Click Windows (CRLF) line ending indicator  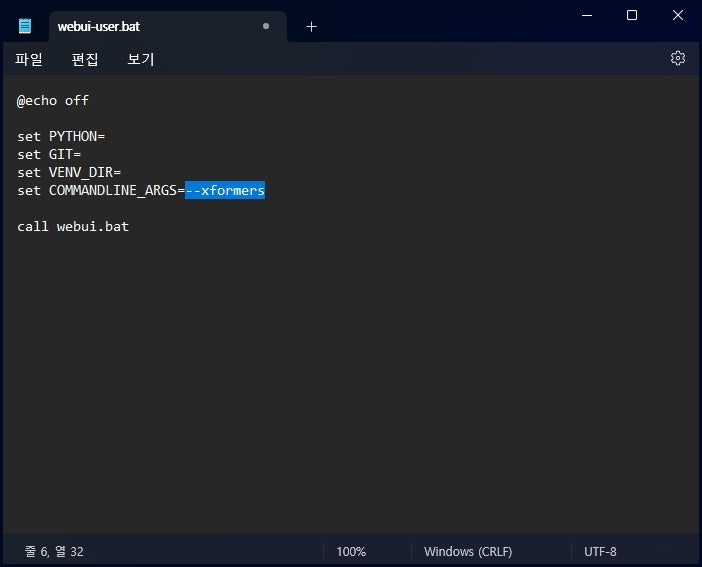click(x=468, y=551)
